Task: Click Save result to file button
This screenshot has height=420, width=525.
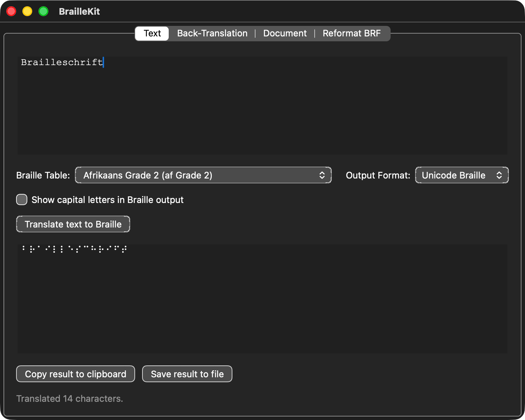Action: (187, 374)
